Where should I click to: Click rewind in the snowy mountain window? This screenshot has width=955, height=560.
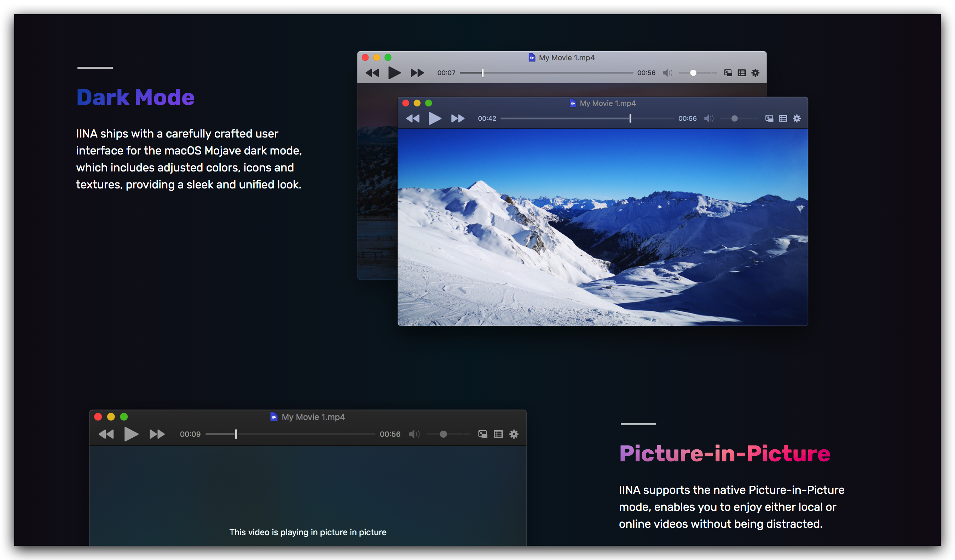point(413,118)
